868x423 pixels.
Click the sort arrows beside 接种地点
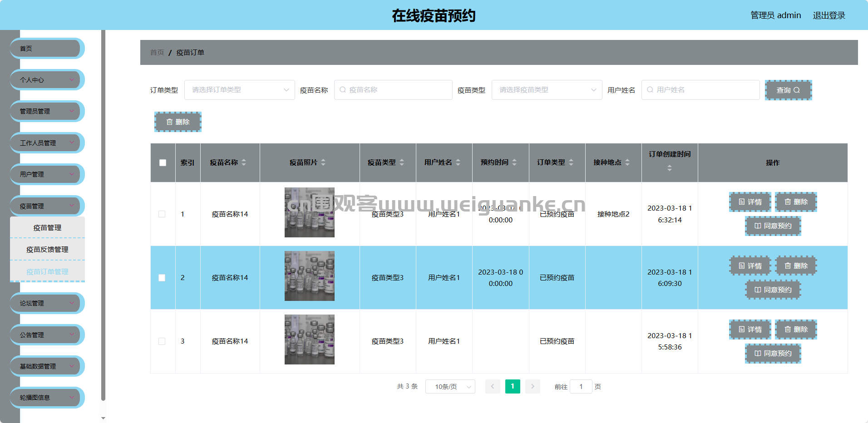click(x=627, y=162)
